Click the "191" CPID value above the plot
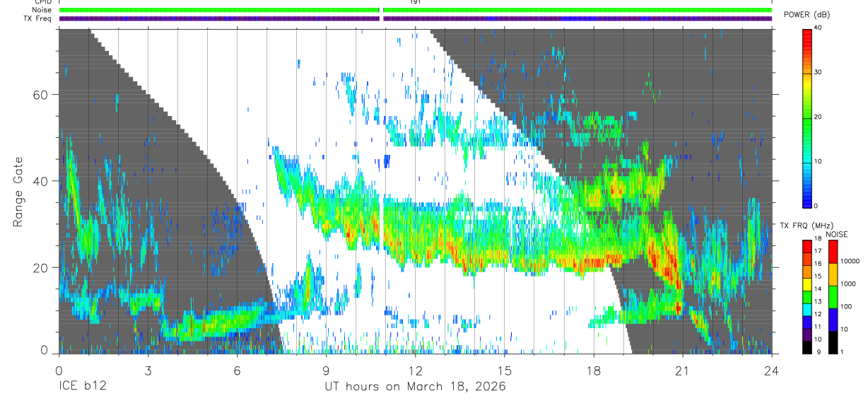The height and width of the screenshot is (401, 868). (416, 2)
